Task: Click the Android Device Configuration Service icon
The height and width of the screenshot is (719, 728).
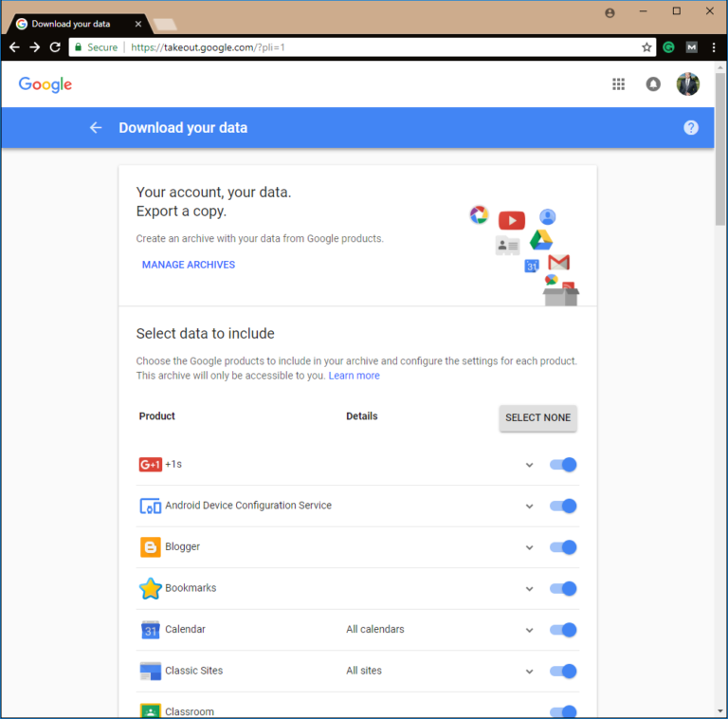Action: 151,506
